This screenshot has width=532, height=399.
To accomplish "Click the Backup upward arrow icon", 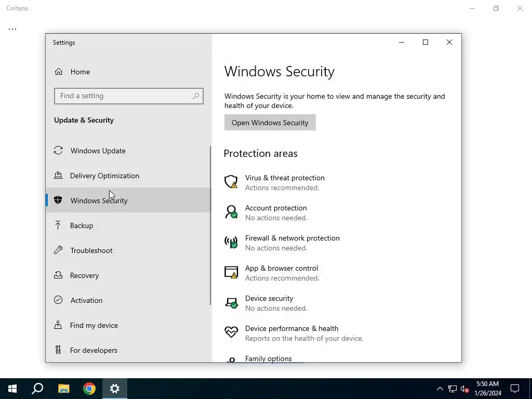I will (x=58, y=225).
